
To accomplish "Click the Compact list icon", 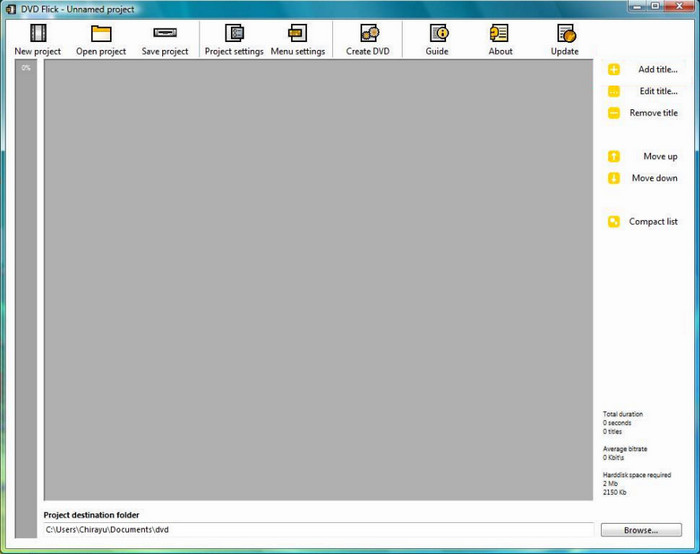I will [614, 221].
